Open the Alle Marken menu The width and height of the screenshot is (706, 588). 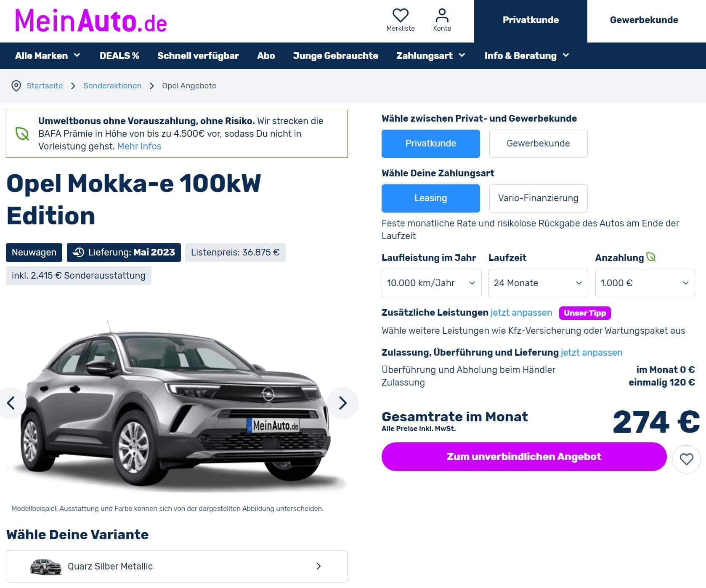(x=48, y=56)
